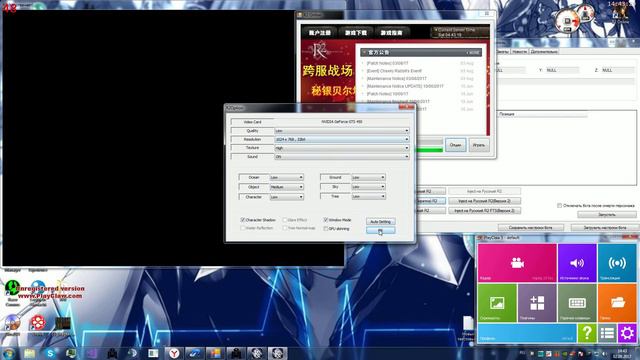640x360 pixels.
Task: Select the PlayClaw profile blue tile
Action: pos(527,333)
